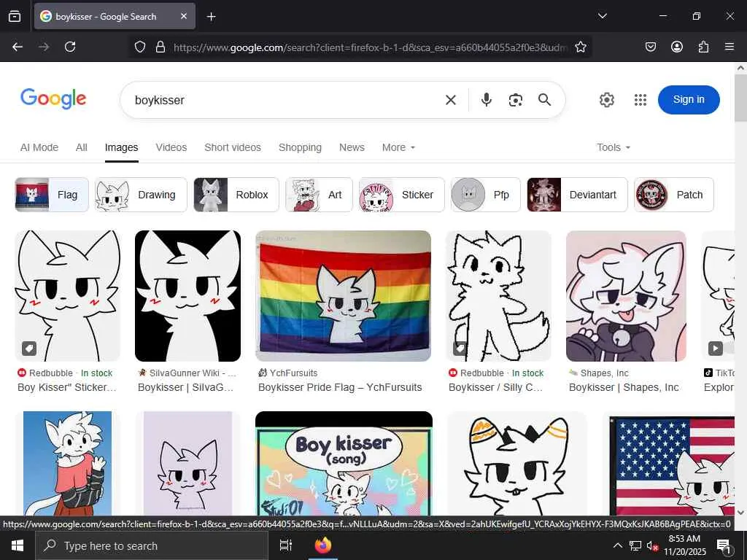Filter images by Flag chip

52,195
